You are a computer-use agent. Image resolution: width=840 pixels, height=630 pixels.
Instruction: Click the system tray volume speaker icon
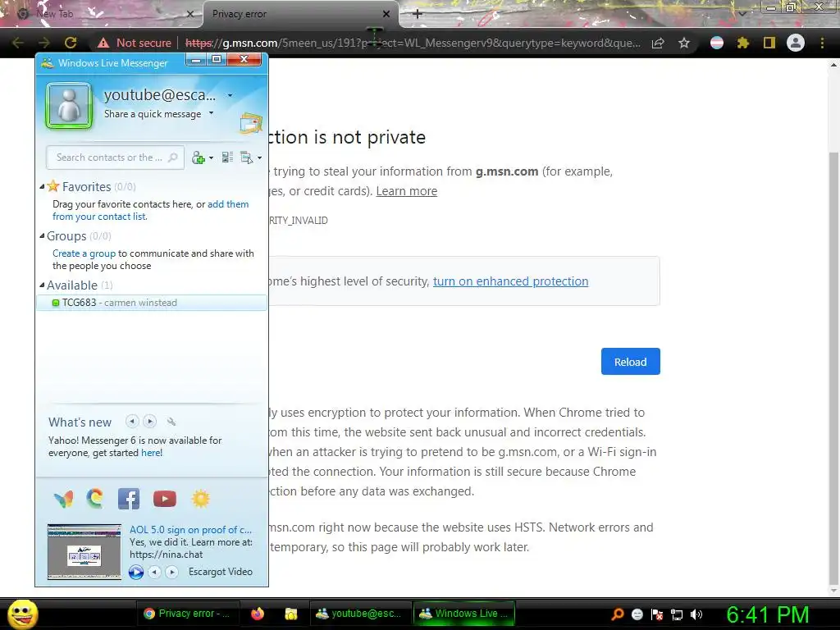point(696,614)
